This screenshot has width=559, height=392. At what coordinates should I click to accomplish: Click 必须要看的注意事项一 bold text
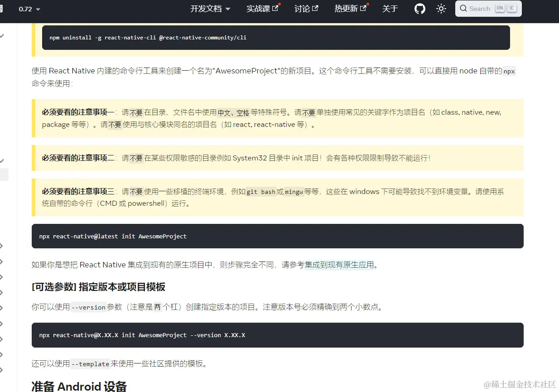[x=78, y=112]
